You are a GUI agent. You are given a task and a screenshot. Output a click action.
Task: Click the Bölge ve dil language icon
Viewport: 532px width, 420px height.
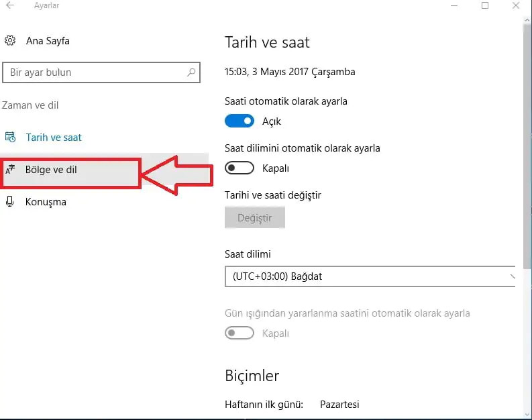pyautogui.click(x=10, y=170)
